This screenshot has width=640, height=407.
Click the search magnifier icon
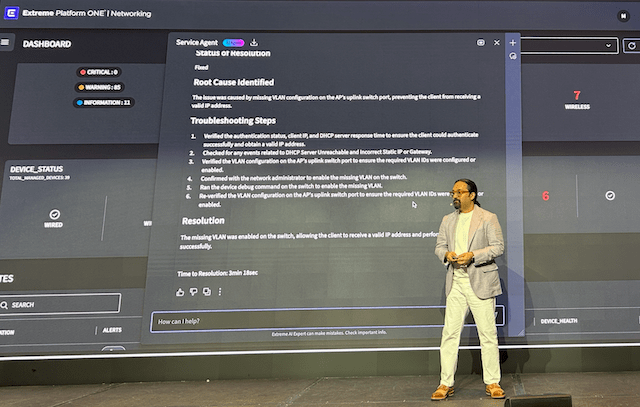coord(4,305)
